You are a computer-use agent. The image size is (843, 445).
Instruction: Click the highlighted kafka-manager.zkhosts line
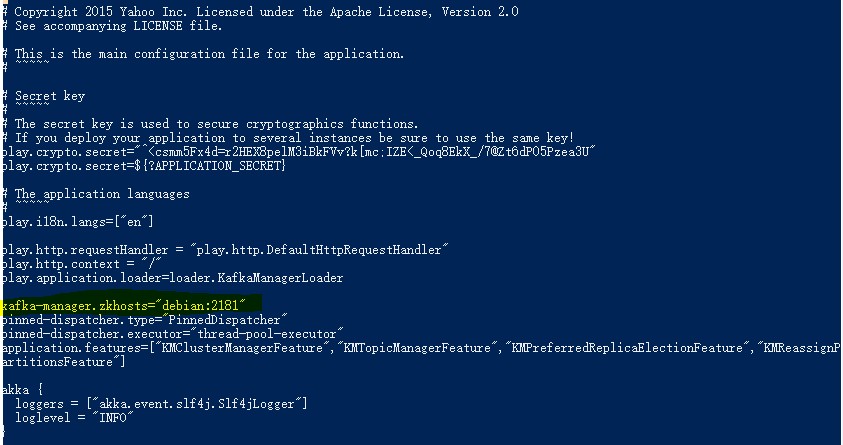coord(130,304)
